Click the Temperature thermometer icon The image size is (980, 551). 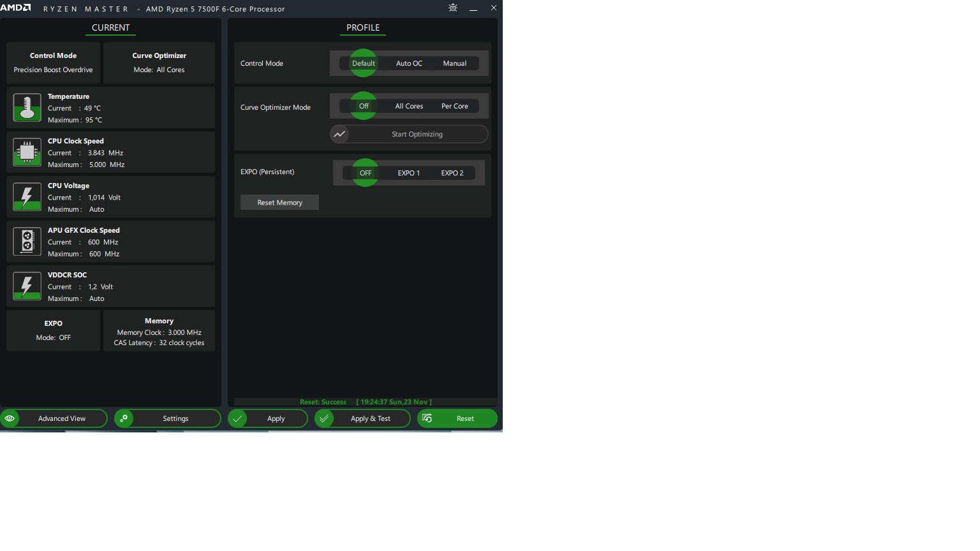tap(27, 108)
